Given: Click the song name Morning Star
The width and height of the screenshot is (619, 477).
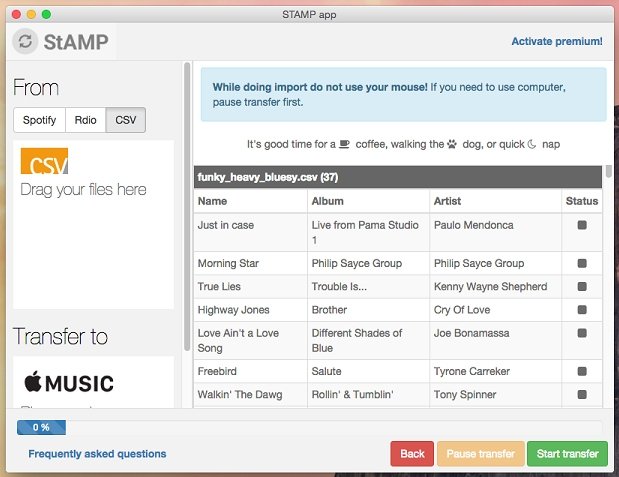Looking at the screenshot, I should click(x=228, y=263).
